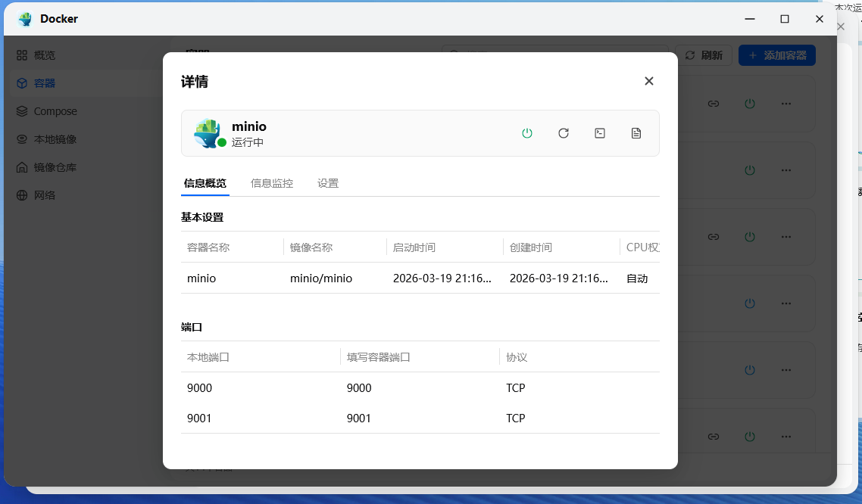
Task: Open 镜像仓库 in the Docker sidebar
Action: (55, 167)
